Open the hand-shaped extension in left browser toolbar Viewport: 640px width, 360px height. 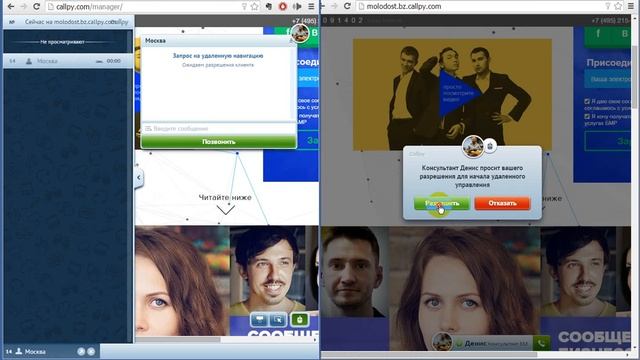269,7
